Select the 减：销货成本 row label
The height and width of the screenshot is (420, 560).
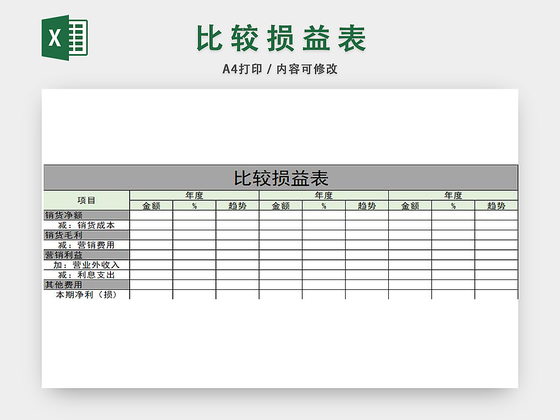(86, 225)
